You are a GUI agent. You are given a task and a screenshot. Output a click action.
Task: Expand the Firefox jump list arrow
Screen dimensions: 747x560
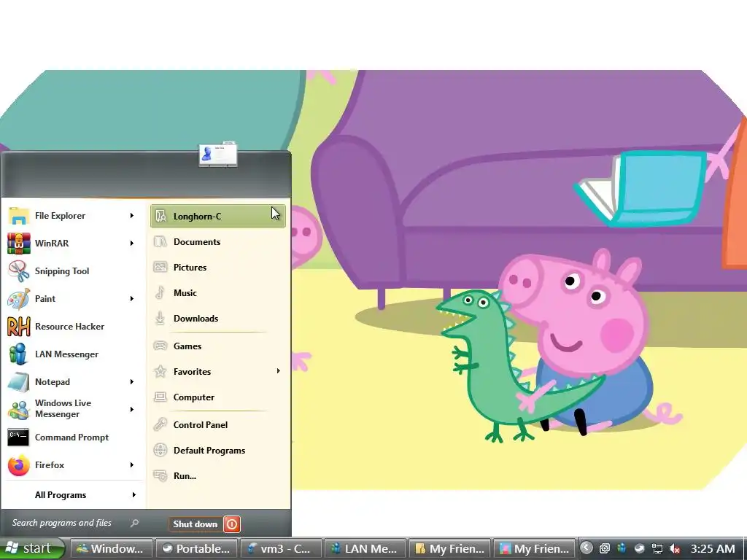[x=132, y=465]
